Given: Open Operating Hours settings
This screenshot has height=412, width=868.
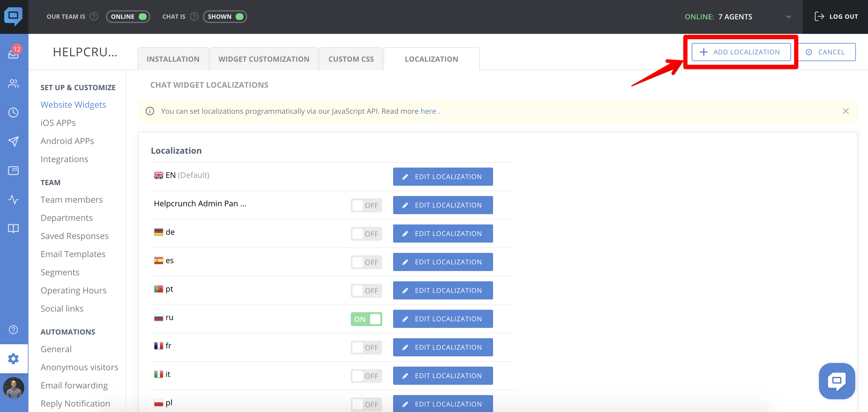Looking at the screenshot, I should click(74, 290).
